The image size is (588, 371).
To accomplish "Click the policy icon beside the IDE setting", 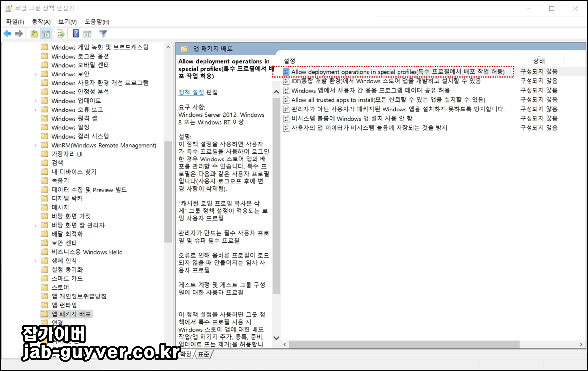I will pos(286,81).
